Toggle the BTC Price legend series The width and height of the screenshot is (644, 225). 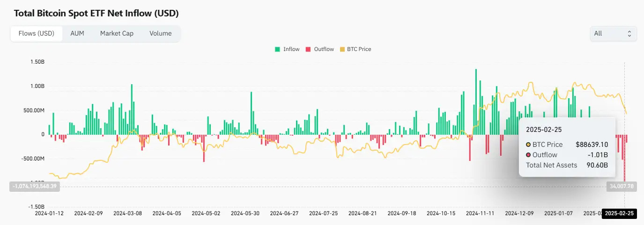coord(355,49)
